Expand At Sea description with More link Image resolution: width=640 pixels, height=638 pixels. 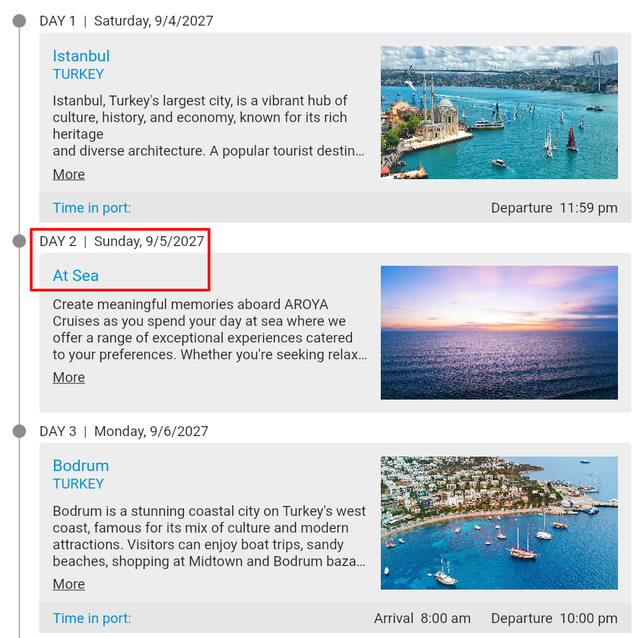(69, 377)
